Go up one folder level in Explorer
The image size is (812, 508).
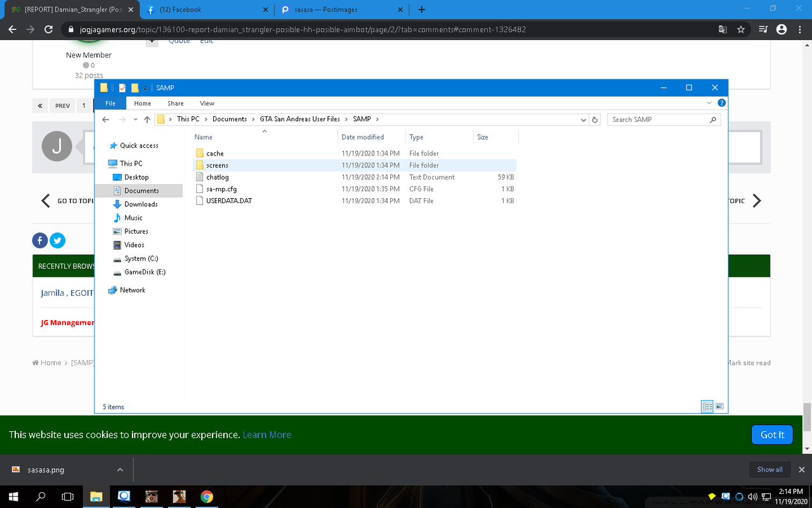coord(147,119)
